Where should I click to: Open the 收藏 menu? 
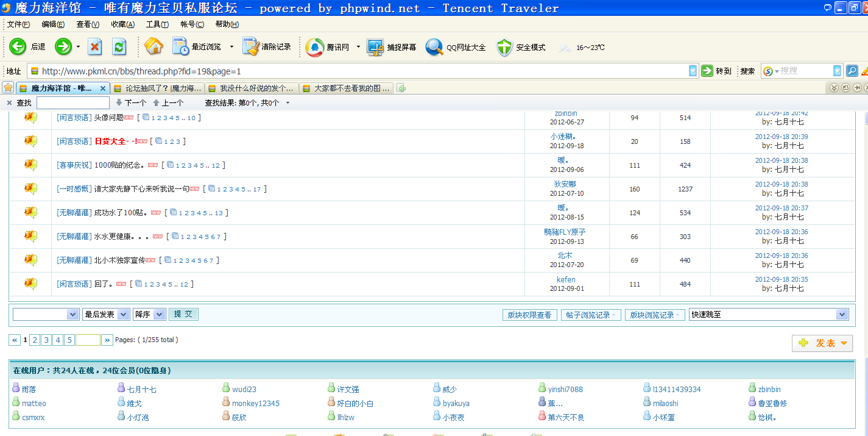(x=122, y=24)
